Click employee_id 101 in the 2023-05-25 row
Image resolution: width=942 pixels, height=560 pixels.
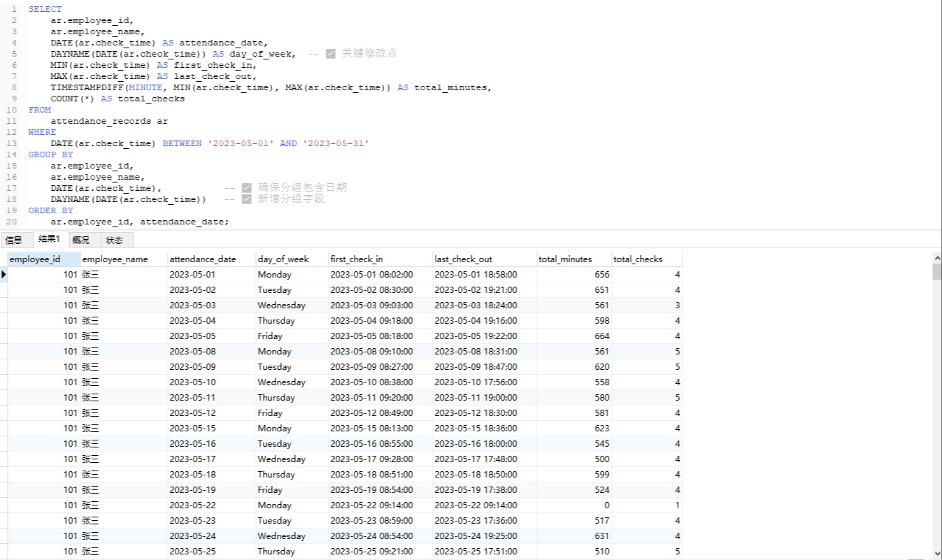coord(43,551)
